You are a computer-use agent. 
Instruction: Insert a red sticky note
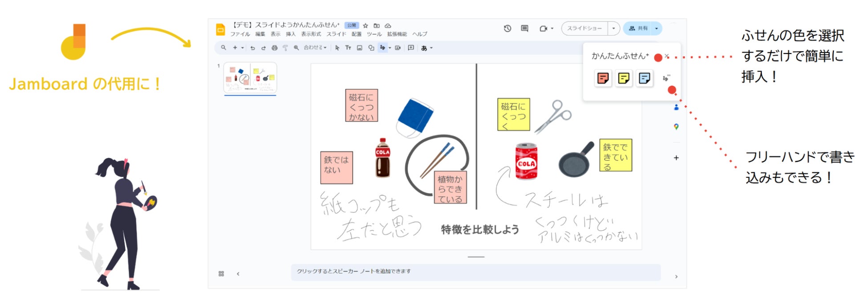coord(603,79)
